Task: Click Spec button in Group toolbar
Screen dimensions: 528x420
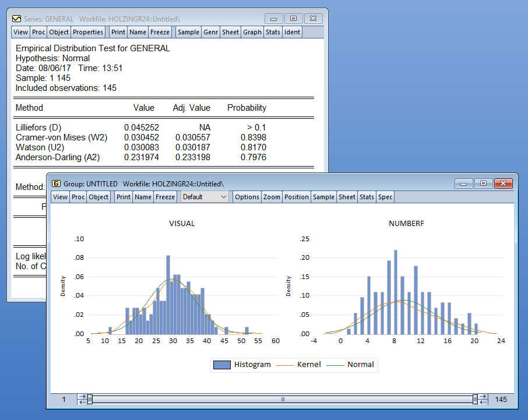Action: (385, 197)
